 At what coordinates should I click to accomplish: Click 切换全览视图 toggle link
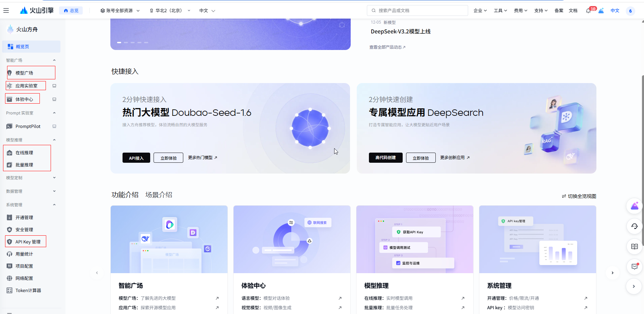point(579,196)
